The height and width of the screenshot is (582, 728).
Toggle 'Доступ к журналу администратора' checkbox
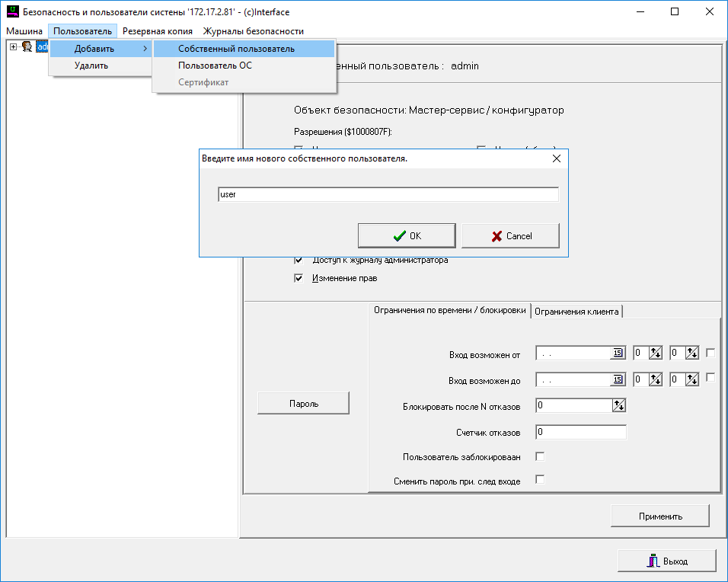(x=299, y=260)
